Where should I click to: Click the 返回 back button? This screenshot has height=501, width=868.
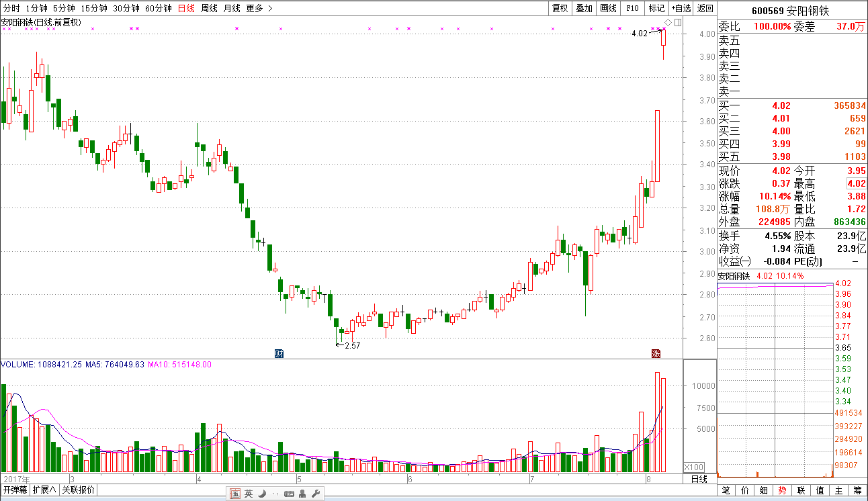[x=705, y=8]
